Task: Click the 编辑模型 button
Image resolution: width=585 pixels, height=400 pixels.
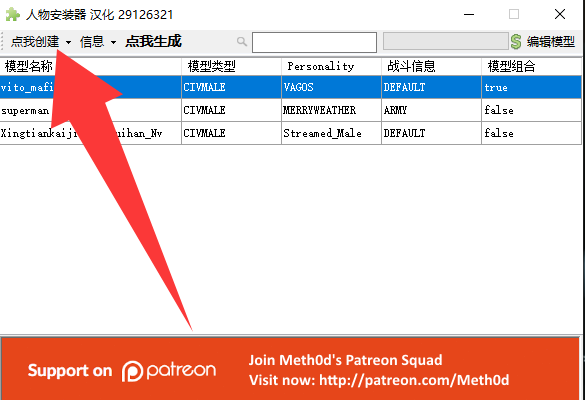Action: [x=551, y=41]
